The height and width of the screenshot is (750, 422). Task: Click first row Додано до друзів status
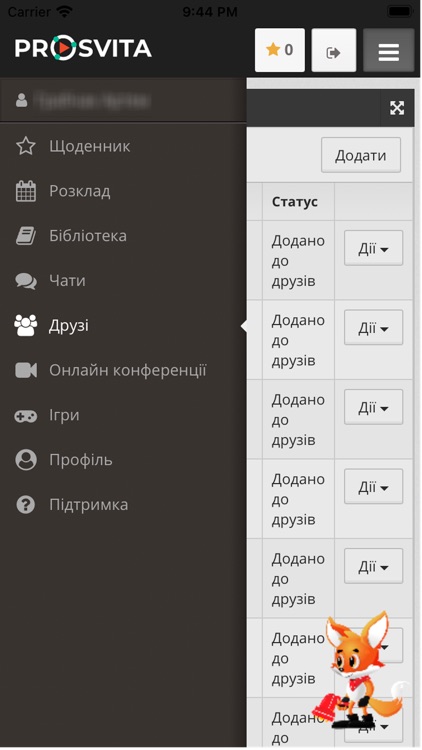point(298,261)
